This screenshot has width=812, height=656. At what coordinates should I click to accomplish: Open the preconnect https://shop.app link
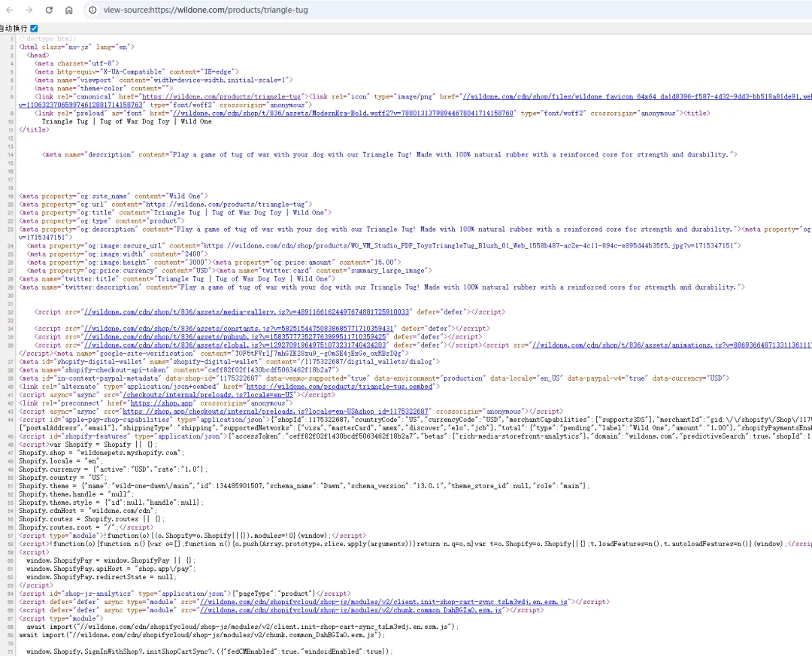(162, 403)
